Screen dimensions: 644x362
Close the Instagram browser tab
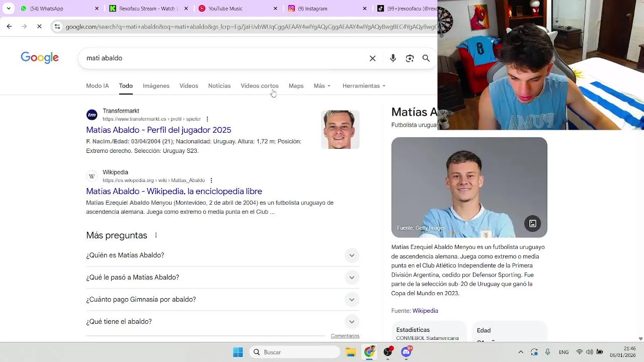[x=364, y=9]
